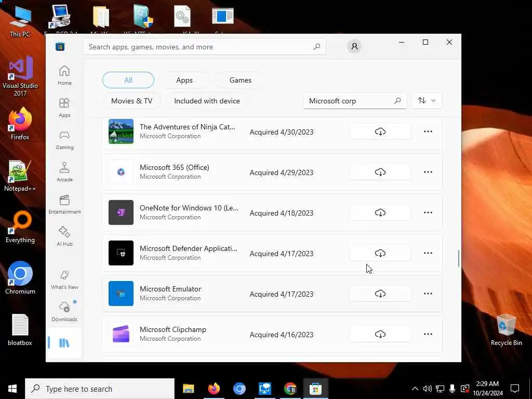Viewport: 532px width, 399px height.
Task: Focus the top Store search field
Action: coord(205,47)
